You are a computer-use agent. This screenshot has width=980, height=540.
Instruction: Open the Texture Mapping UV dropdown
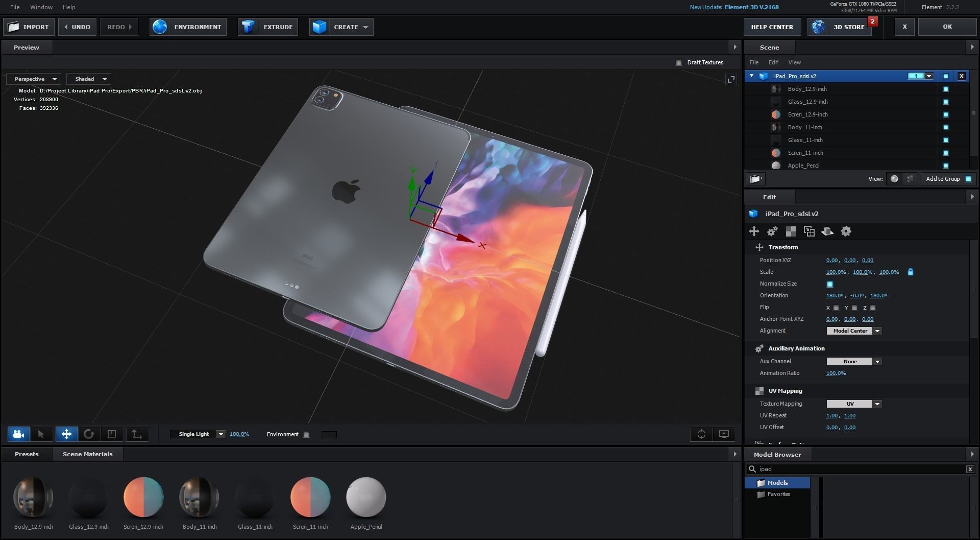click(x=854, y=404)
